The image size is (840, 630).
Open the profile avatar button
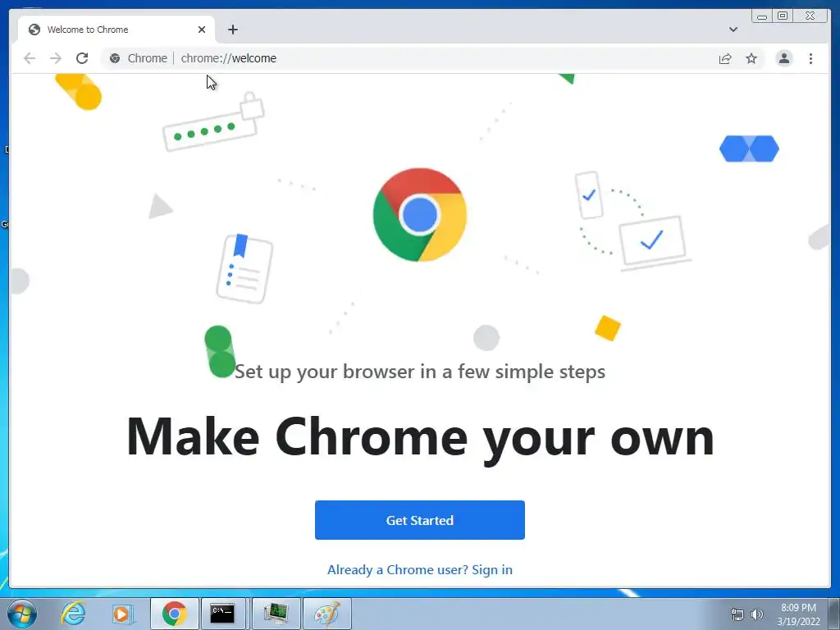tap(783, 58)
